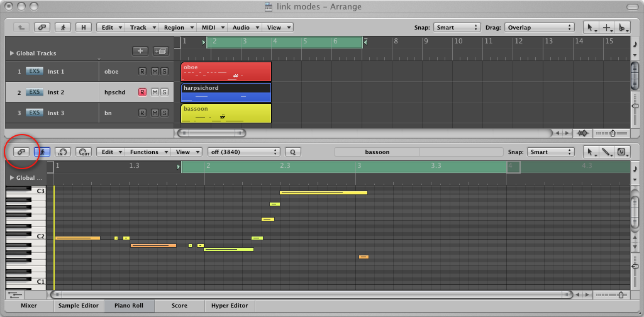Click the long note near C3
The image size is (644, 317).
(324, 192)
